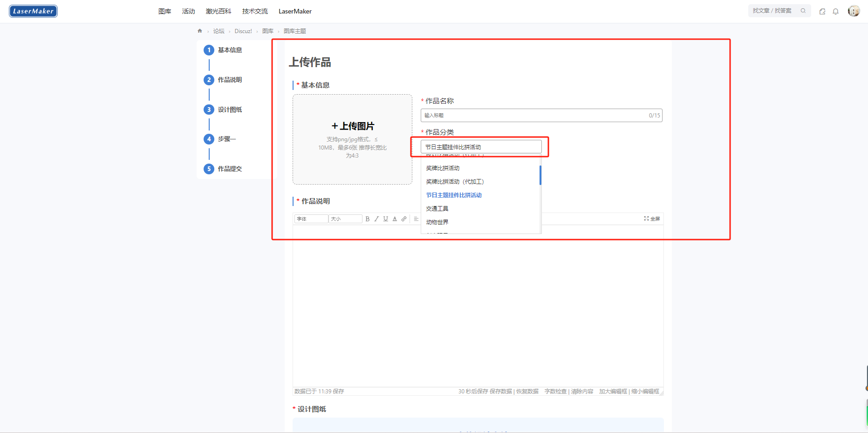The height and width of the screenshot is (433, 868).
Task: Toggle italic text in editor
Action: (376, 219)
